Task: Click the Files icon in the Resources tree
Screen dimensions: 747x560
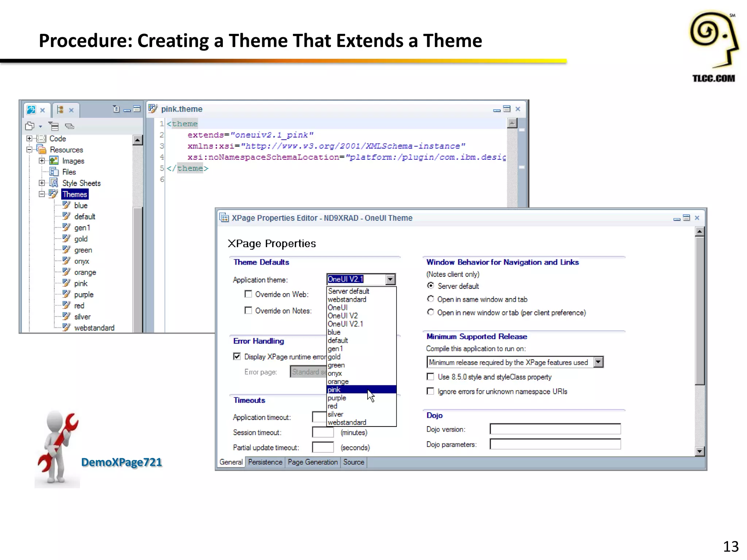Action: tap(54, 172)
